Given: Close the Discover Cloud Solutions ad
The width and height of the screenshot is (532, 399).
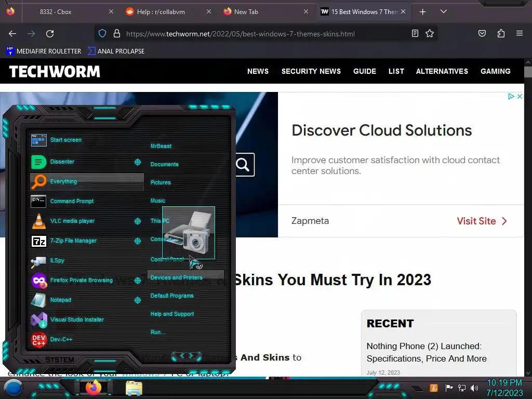Looking at the screenshot, I should 520,96.
